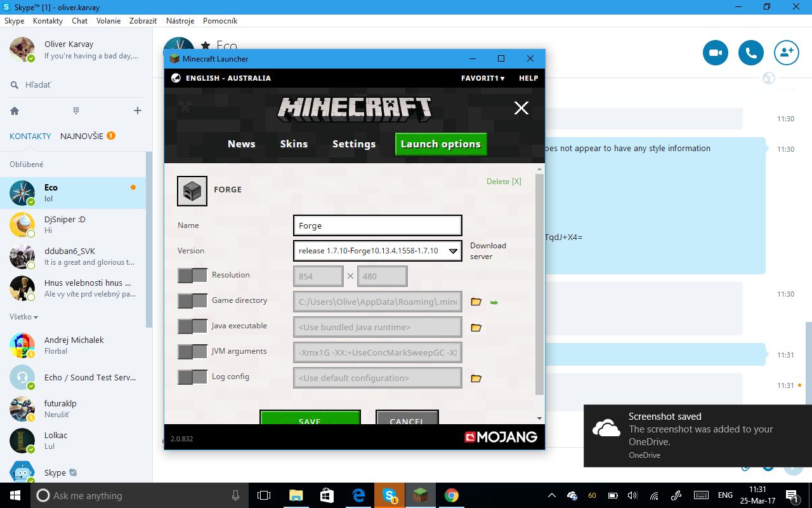Open the Kontakty menu in Skype
Screen dimensions: 812x508
tap(48, 21)
